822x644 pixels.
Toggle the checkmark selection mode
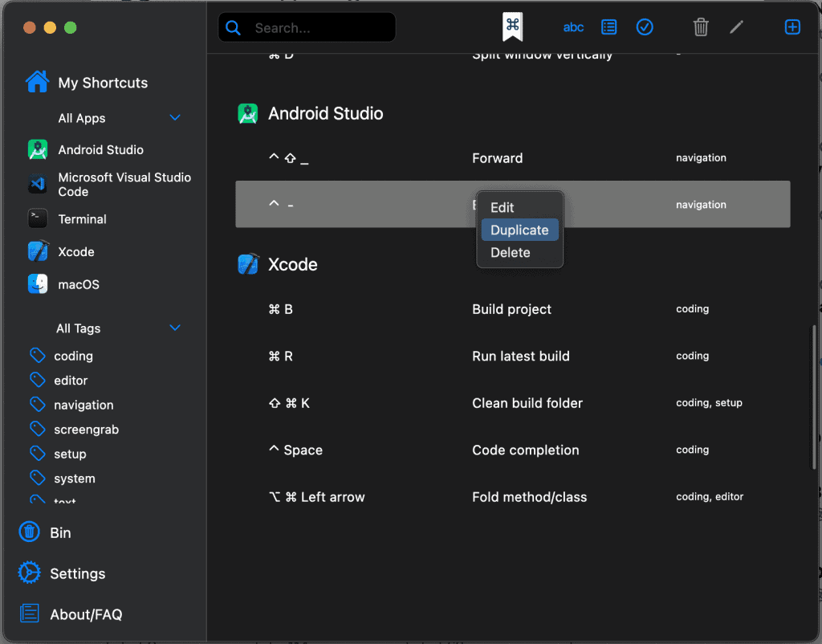[645, 27]
